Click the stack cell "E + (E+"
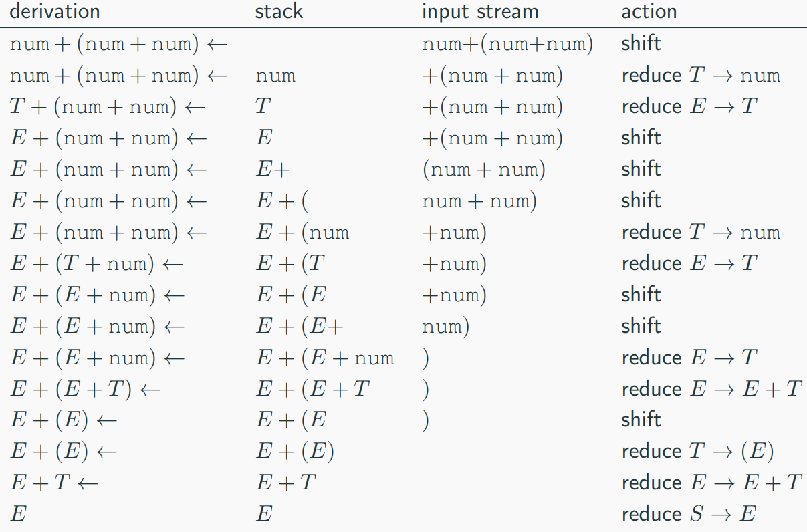 (x=300, y=327)
